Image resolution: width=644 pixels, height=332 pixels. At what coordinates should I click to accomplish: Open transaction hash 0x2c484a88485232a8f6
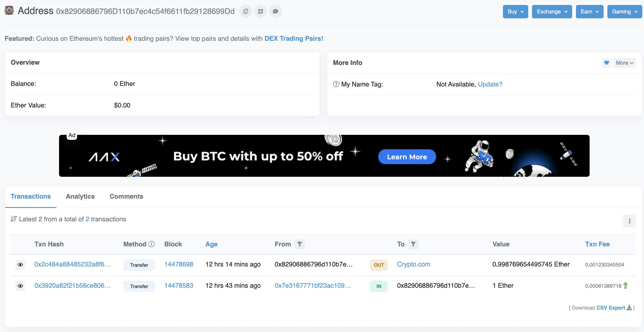(72, 264)
